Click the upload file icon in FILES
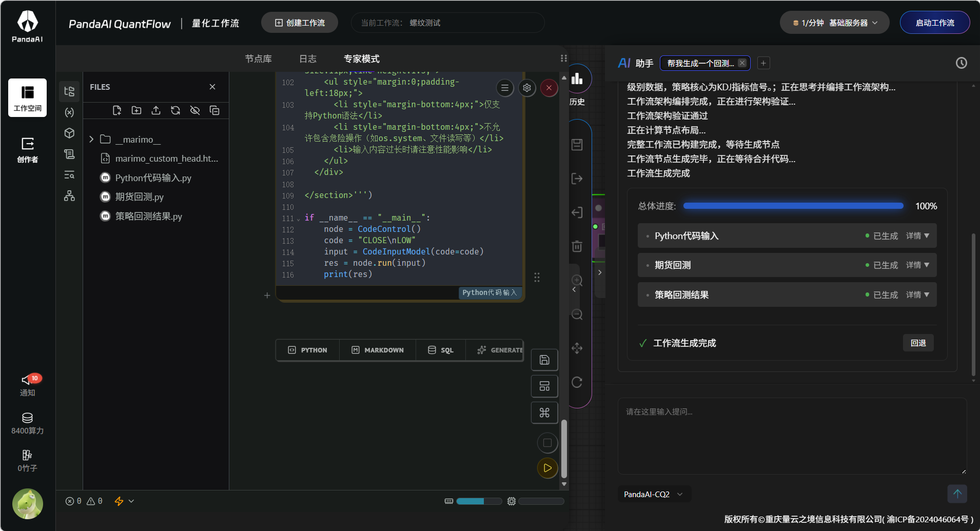 [x=156, y=110]
